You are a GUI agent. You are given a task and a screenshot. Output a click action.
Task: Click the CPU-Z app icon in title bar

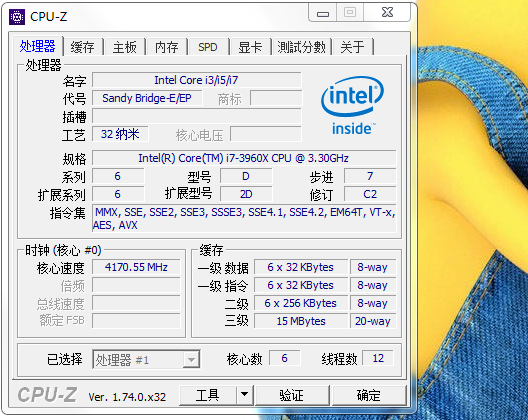pyautogui.click(x=16, y=17)
